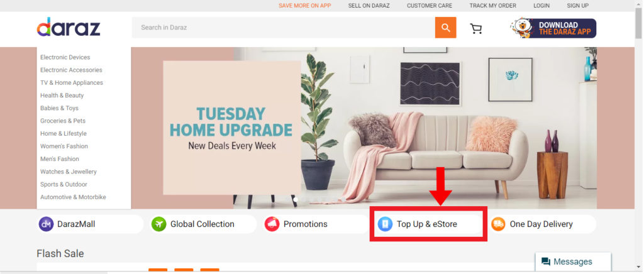644x274 pixels.
Task: Click the One Day Delivery truck icon
Action: pos(498,224)
